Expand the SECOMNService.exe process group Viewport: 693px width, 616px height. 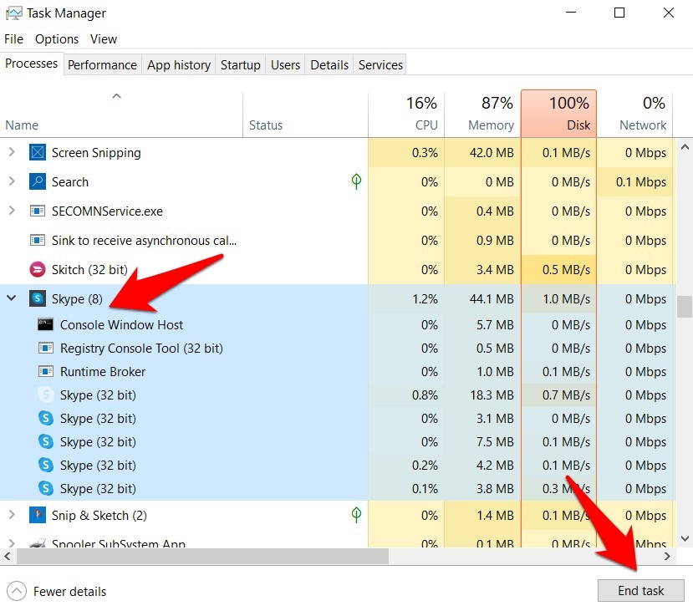point(12,211)
